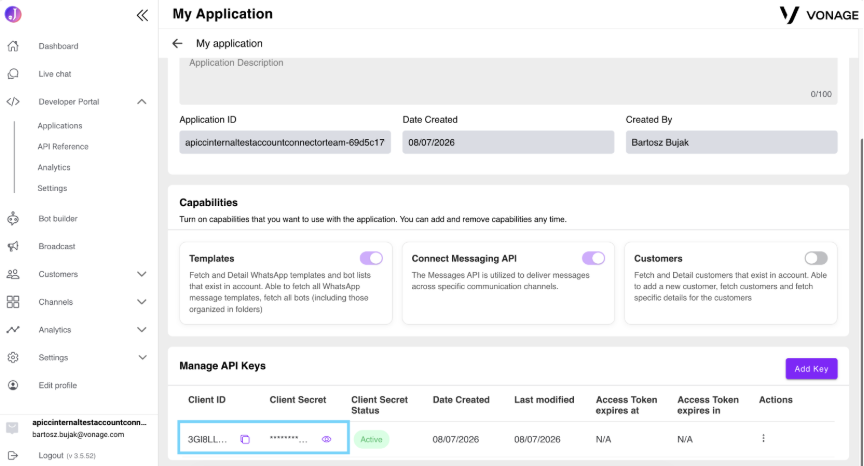Expand the Settings sidebar menu
This screenshot has height=466, width=864.
point(142,357)
